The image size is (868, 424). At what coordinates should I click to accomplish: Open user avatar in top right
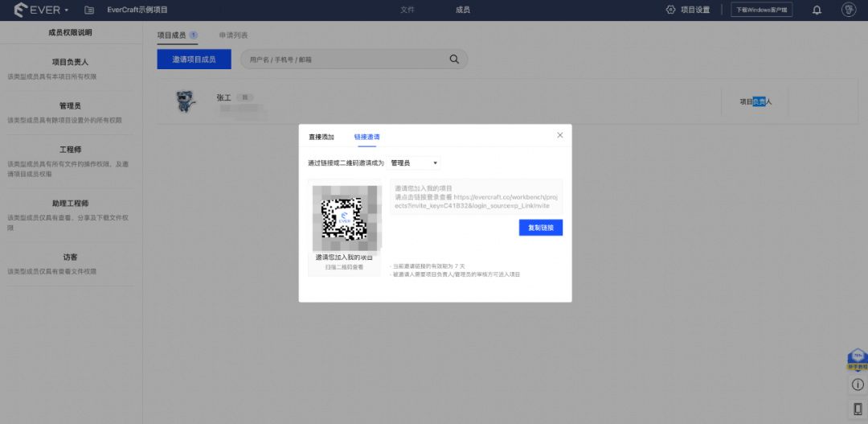point(849,10)
